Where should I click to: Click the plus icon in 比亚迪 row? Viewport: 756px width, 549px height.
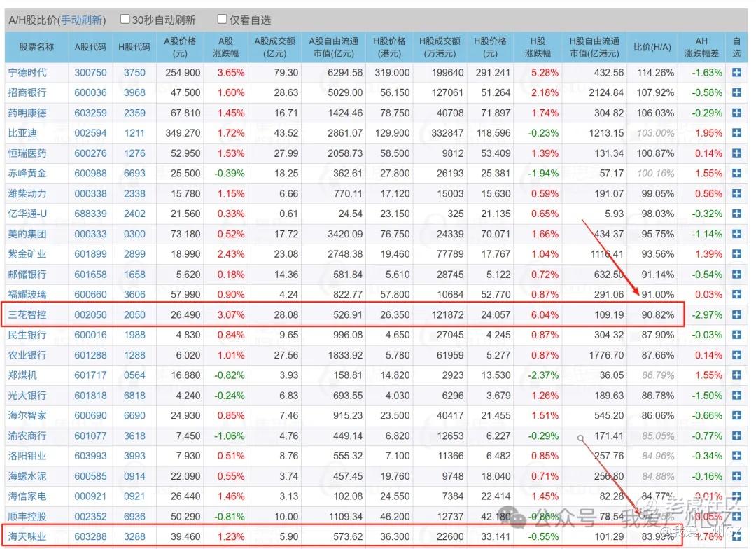point(736,133)
